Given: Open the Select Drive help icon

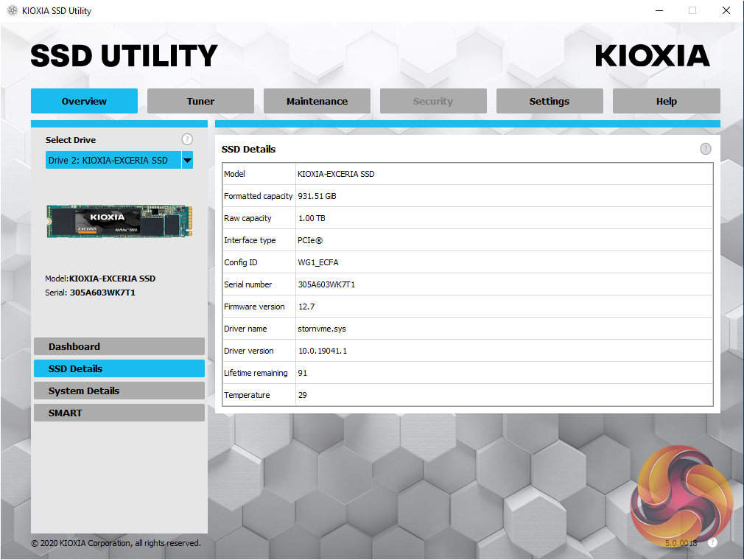Looking at the screenshot, I should [x=187, y=139].
